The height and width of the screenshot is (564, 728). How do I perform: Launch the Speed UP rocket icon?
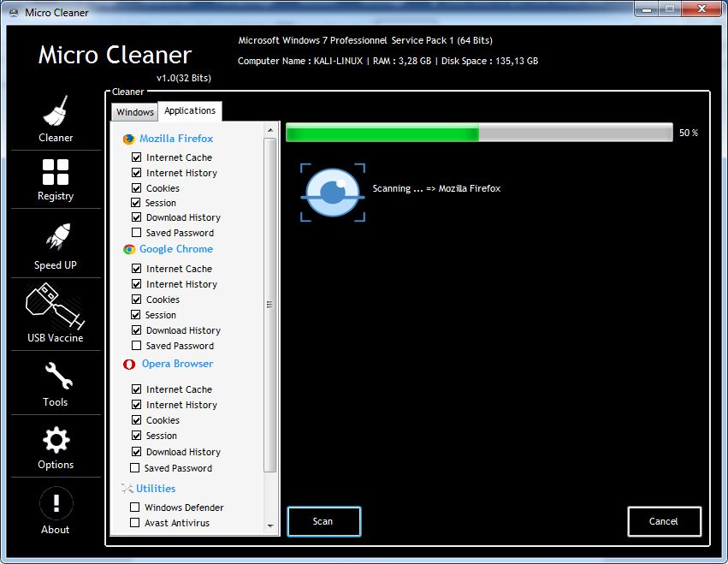click(58, 236)
